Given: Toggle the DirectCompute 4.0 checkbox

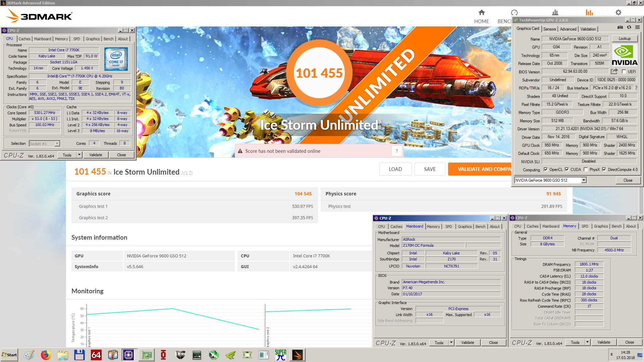Looking at the screenshot, I should tap(604, 170).
